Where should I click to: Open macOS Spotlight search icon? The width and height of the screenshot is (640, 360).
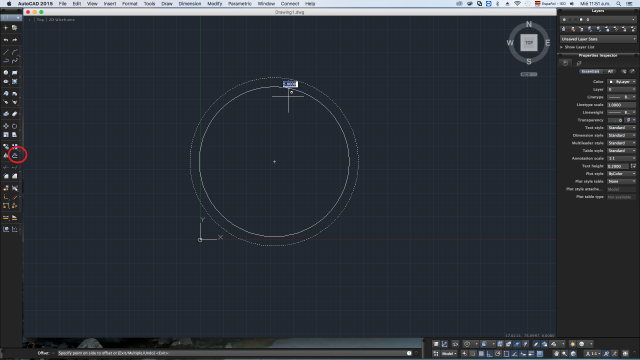coord(619,4)
